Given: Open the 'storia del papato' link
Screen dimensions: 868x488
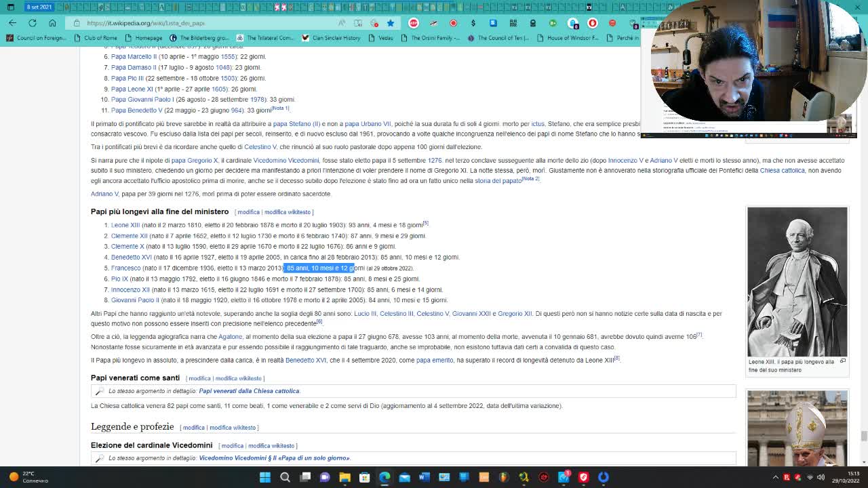Looking at the screenshot, I should point(498,180).
